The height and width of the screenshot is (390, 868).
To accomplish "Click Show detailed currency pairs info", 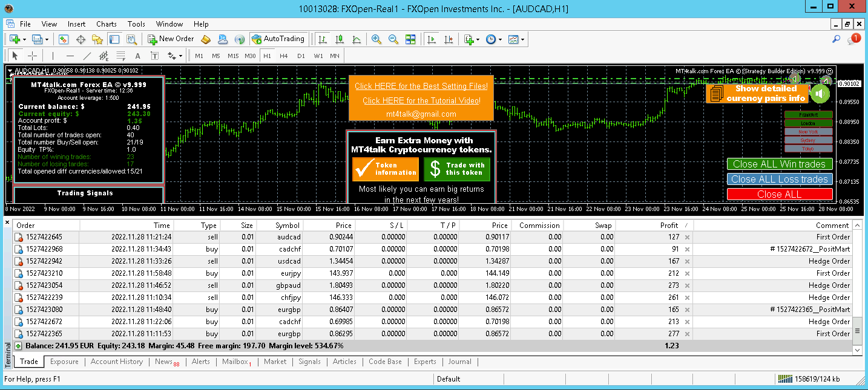I will (x=757, y=93).
